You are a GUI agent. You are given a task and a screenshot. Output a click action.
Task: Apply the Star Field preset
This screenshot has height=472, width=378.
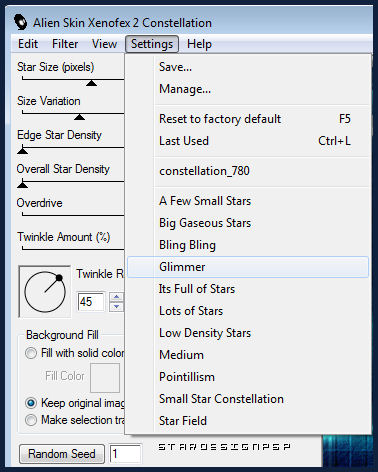(x=248, y=421)
